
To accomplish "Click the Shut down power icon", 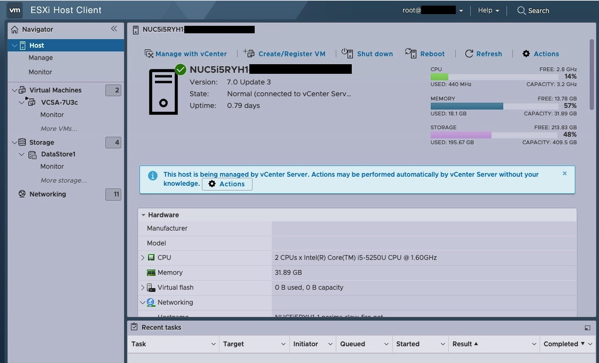I will pyautogui.click(x=347, y=53).
